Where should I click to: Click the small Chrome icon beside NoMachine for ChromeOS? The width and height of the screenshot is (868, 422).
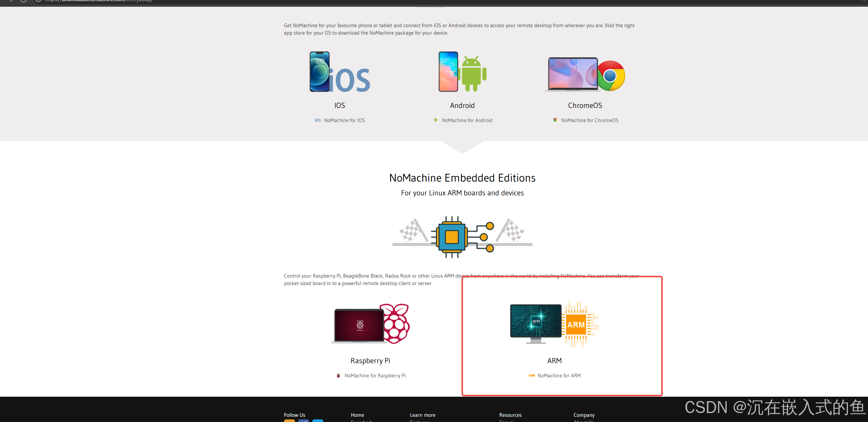tap(555, 120)
